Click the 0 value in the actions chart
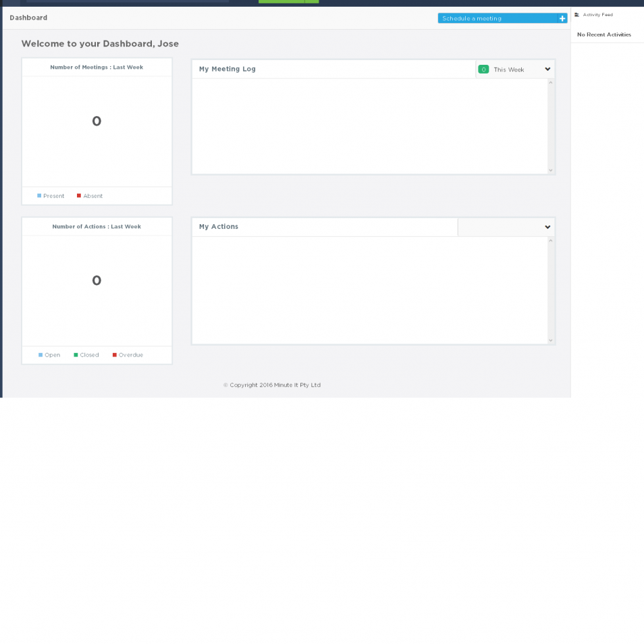Screen dimensions: 644x644 [97, 281]
